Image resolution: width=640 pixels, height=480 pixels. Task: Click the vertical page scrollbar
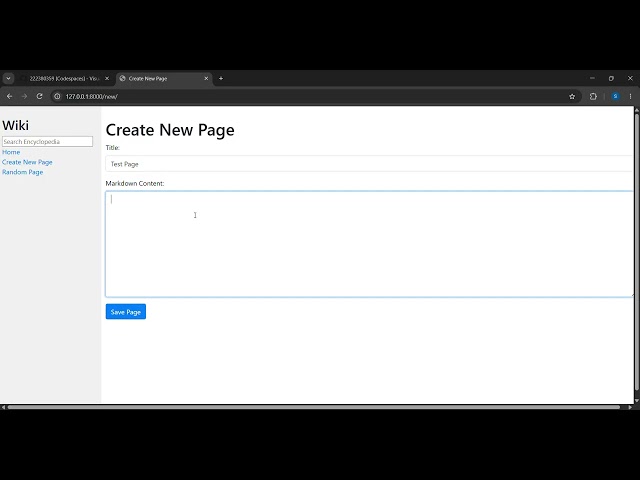(637, 251)
